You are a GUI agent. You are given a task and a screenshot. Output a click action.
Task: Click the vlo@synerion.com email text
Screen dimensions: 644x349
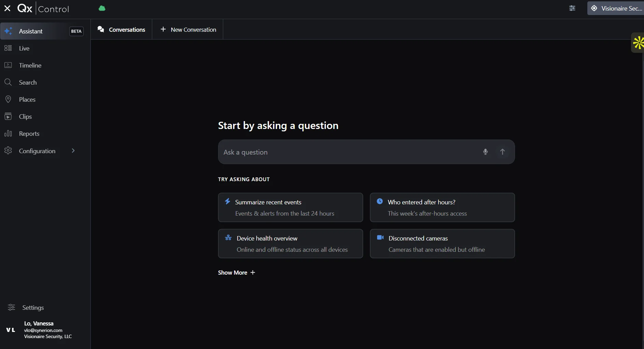(x=43, y=330)
